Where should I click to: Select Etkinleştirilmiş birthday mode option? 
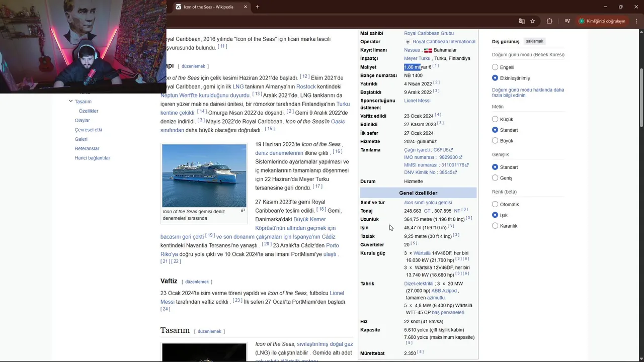[x=495, y=78]
